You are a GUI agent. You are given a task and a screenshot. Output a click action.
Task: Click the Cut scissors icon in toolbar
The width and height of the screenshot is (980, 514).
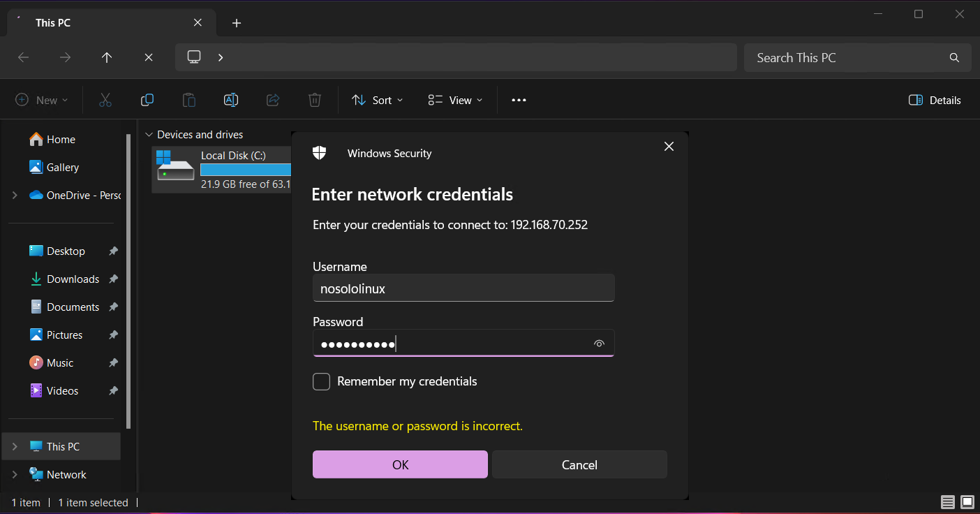[105, 100]
